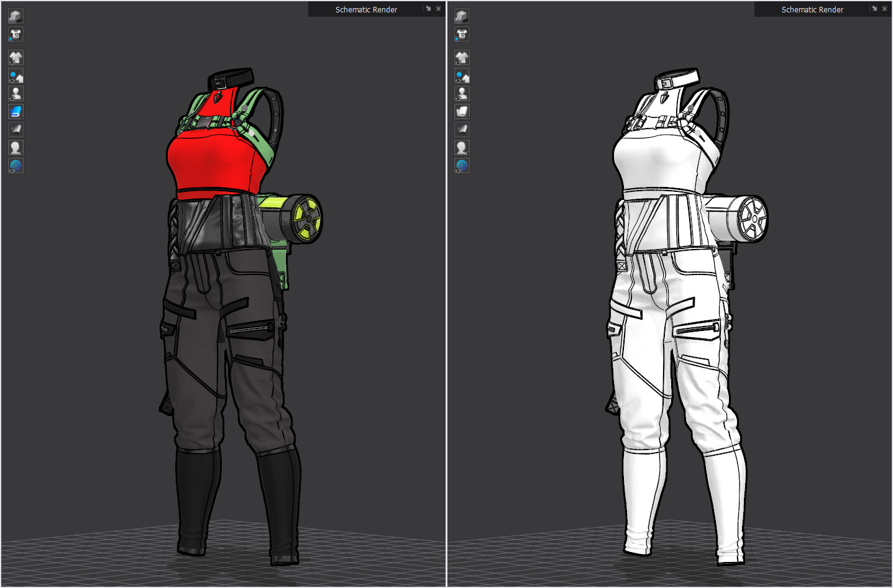Click the pop-out arrow on the left Schematic Render header
Image resolution: width=893 pixels, height=588 pixels.
[x=428, y=9]
